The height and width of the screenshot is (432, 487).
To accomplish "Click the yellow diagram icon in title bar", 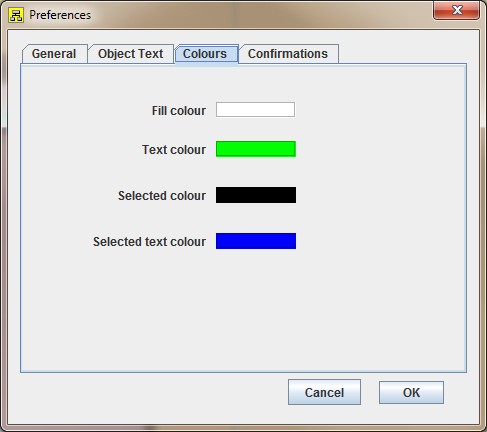I will pos(16,15).
